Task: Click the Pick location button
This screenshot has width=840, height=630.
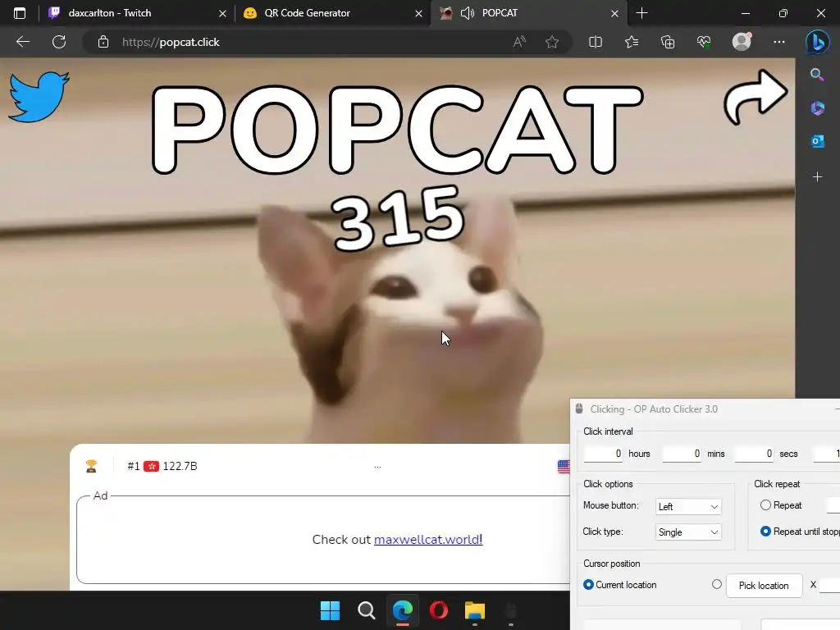Action: pyautogui.click(x=764, y=586)
